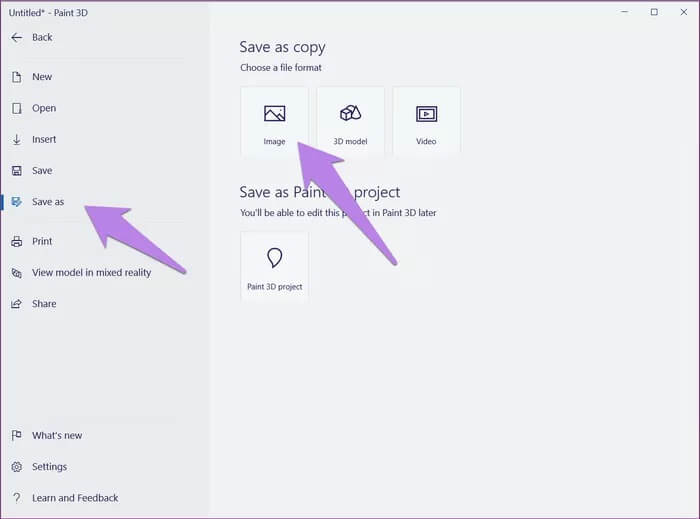
Task: Click the Open file icon
Action: pos(17,108)
